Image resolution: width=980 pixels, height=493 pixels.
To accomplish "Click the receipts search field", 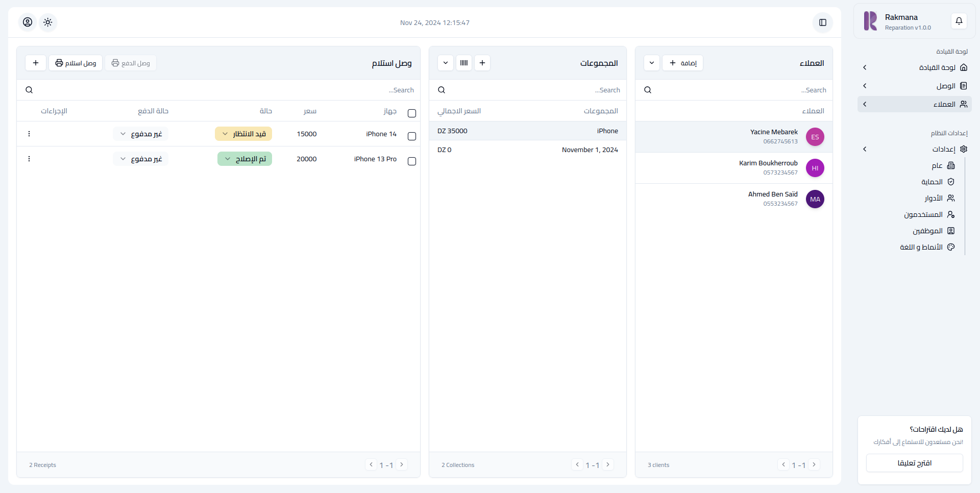I will [x=219, y=90].
